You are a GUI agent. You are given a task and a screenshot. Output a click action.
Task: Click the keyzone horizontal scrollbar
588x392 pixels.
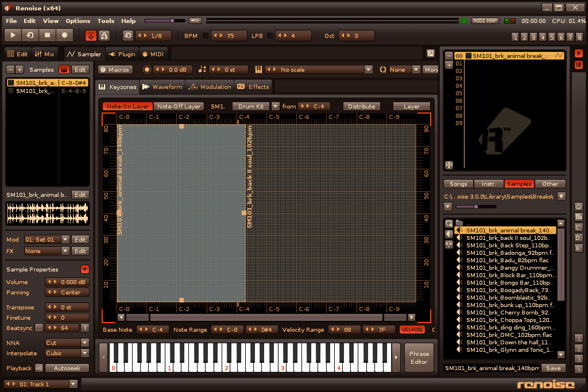[x=266, y=317]
